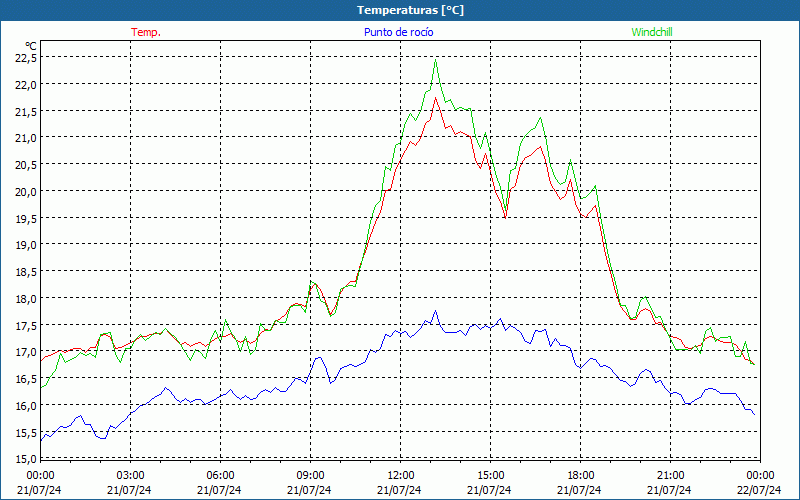
Task: Click the red temperature curve's highest peak
Action: (x=435, y=97)
